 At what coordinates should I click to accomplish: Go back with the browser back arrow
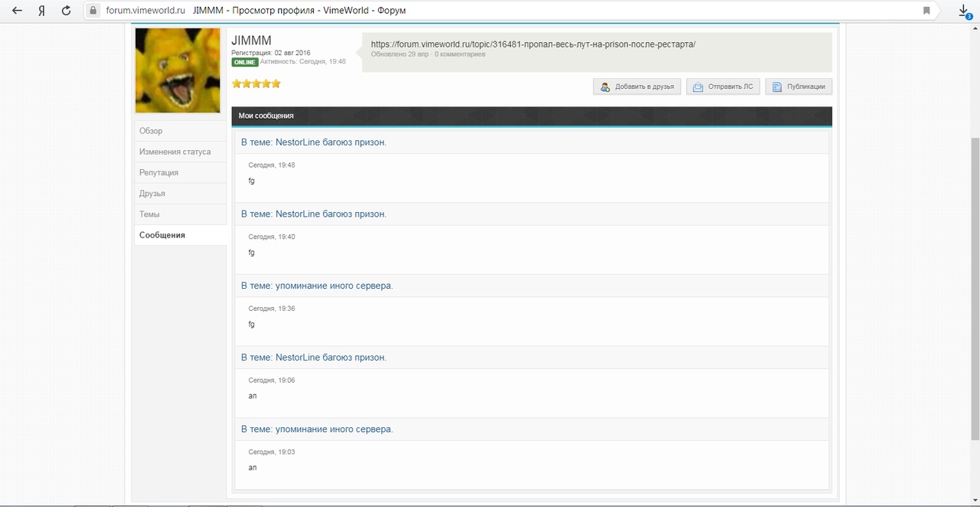click(17, 11)
